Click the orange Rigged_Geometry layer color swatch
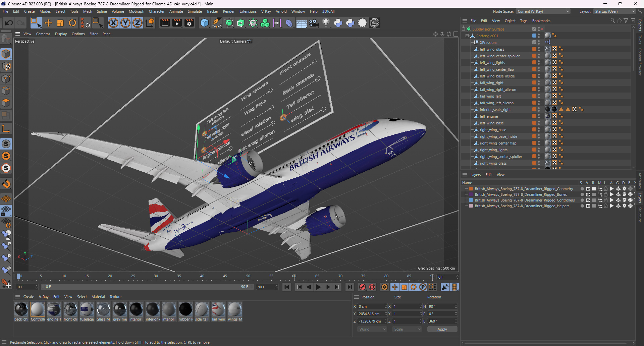 [x=471, y=189]
